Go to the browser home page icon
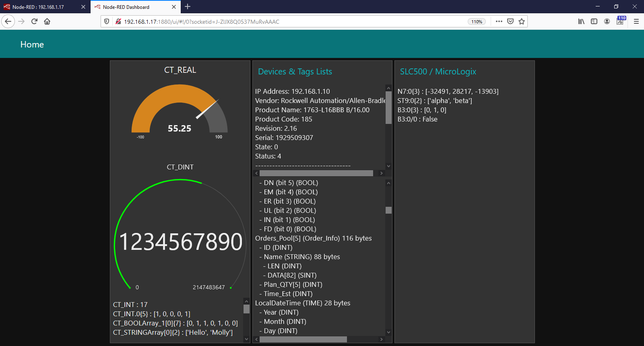 tap(47, 21)
